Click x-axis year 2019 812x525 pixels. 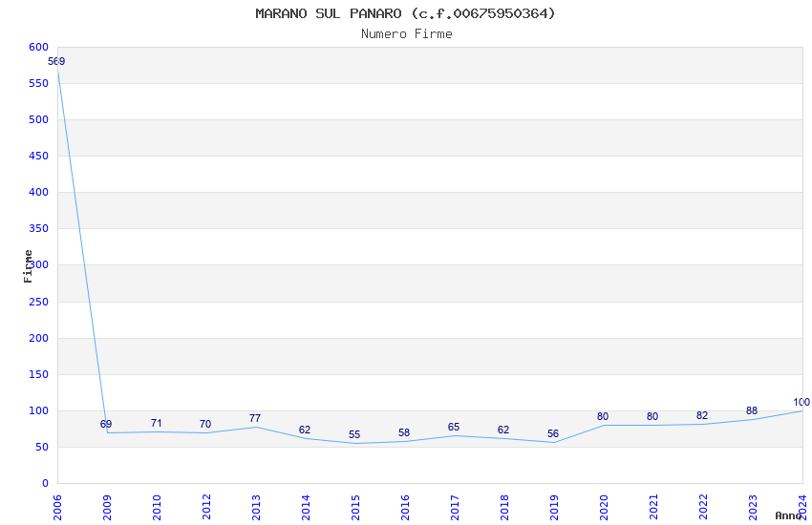(x=554, y=508)
